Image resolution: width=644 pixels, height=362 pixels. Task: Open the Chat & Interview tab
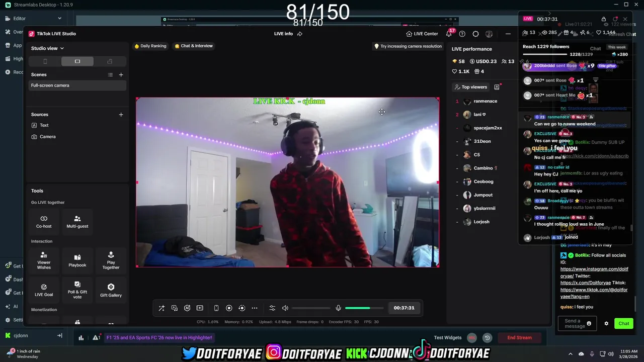pos(194,46)
